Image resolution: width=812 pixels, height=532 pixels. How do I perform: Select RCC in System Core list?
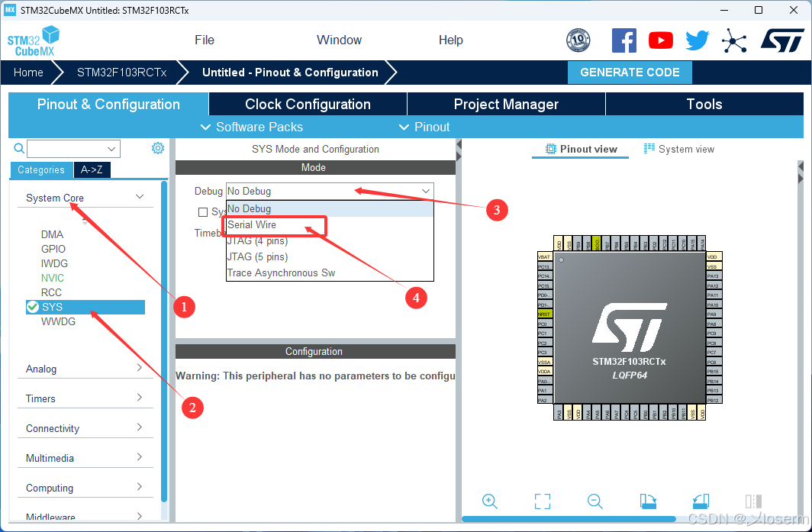51,292
